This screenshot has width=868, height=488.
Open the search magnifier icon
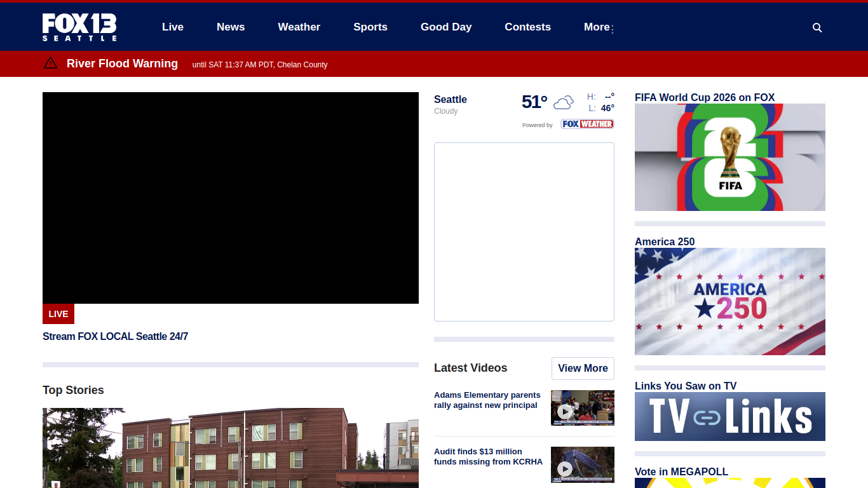pos(817,27)
